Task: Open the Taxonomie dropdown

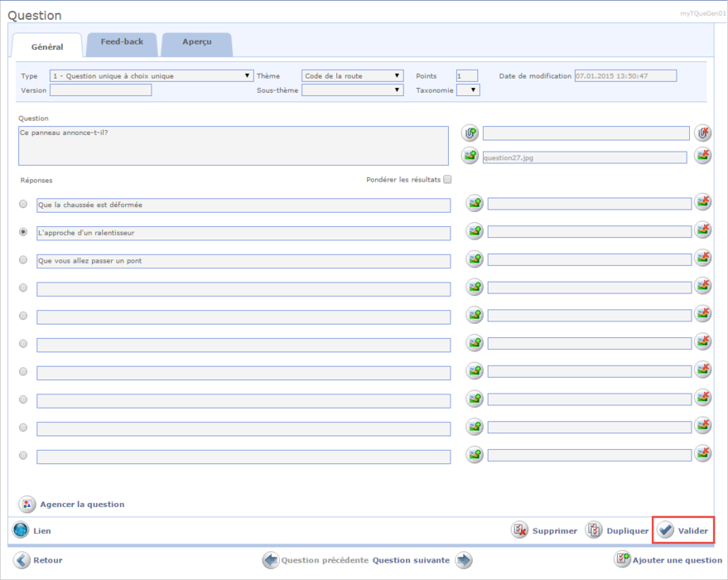Action: tap(468, 90)
